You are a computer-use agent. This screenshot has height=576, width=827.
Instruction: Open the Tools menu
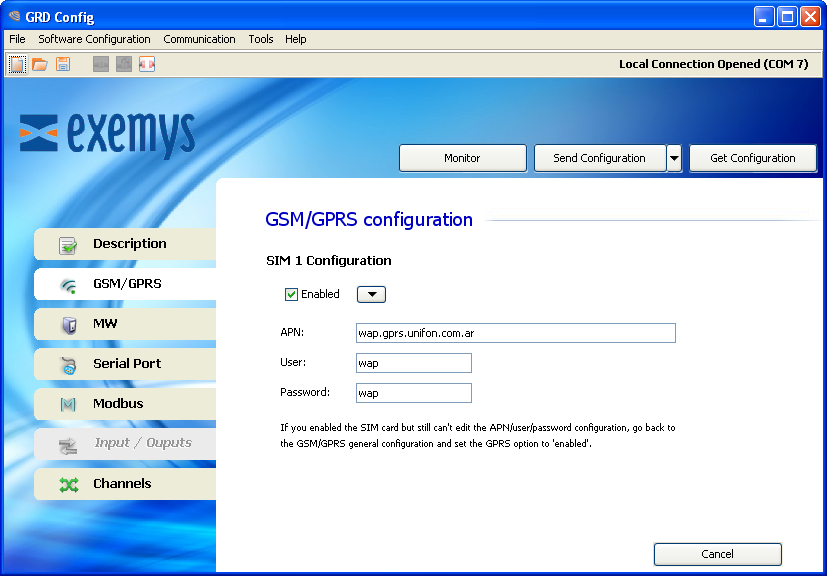261,39
